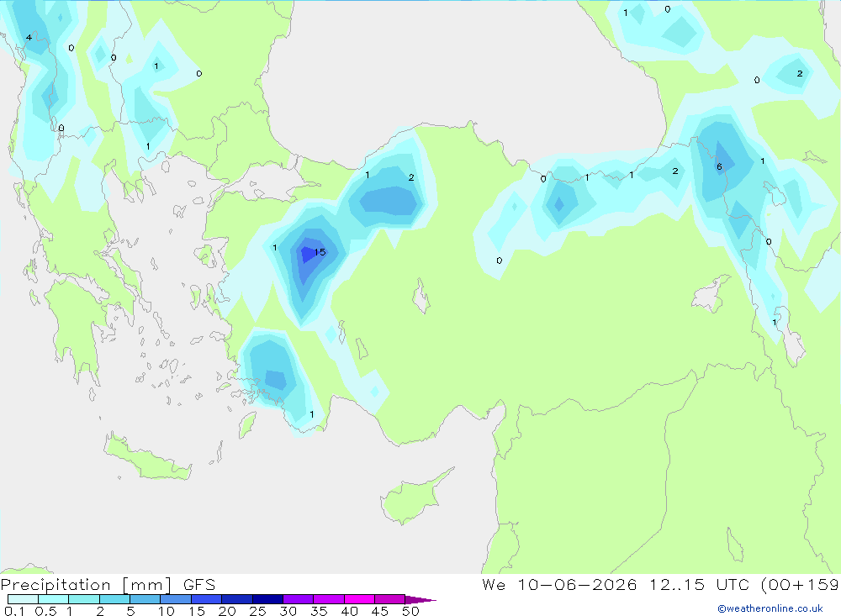
Task: Click the 25–30 mm navy legend swatch
Action: tap(267, 599)
